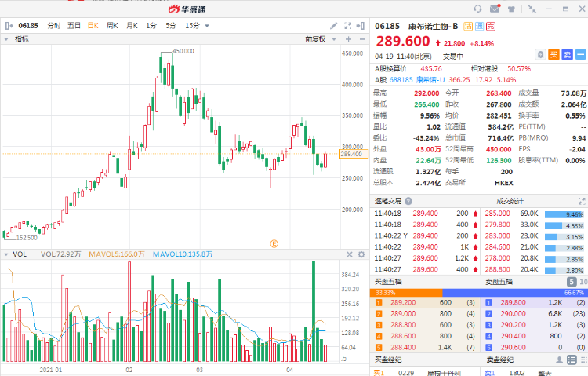Switch to 五日 five-day tab
The width and height of the screenshot is (588, 376).
point(74,26)
